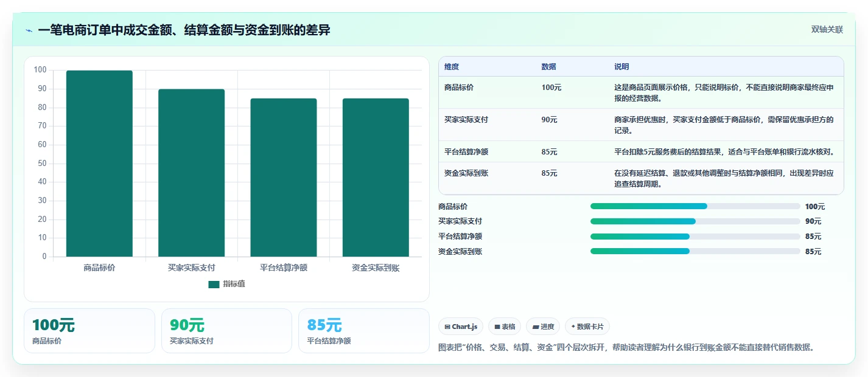Click the description starting 平台扣除5元服务费

(724, 151)
